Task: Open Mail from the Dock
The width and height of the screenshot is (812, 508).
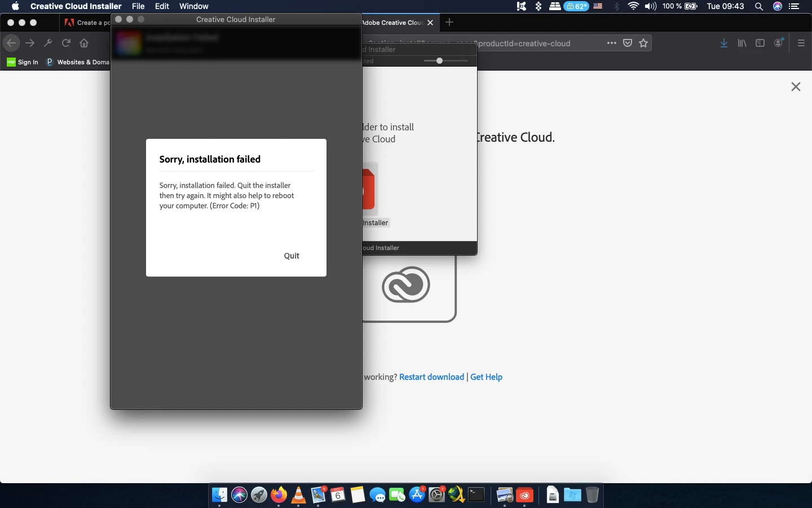Action: (x=319, y=495)
